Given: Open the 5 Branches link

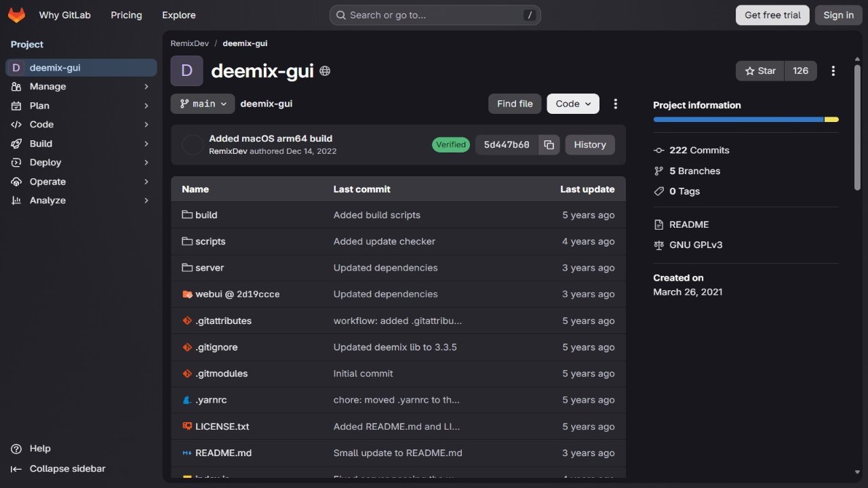Looking at the screenshot, I should click(694, 171).
